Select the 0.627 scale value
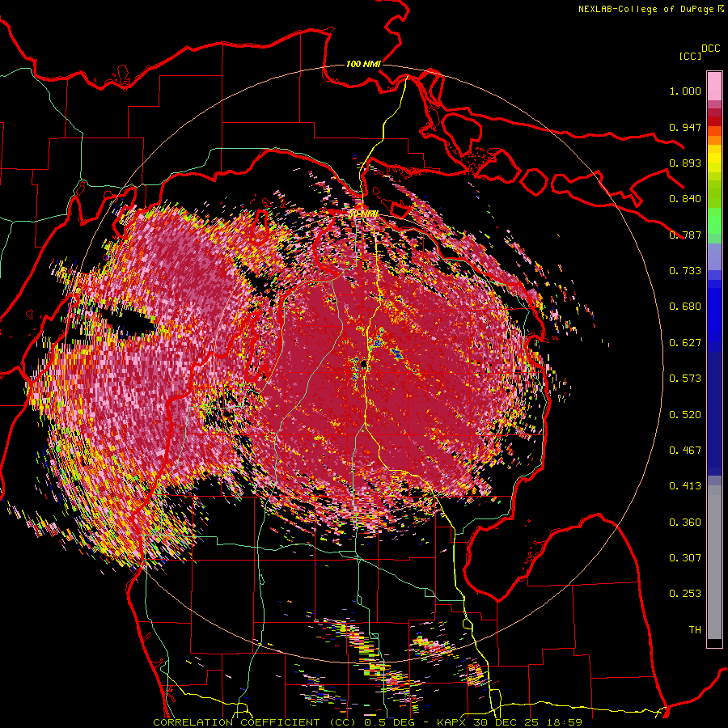This screenshot has width=728, height=728. [685, 343]
